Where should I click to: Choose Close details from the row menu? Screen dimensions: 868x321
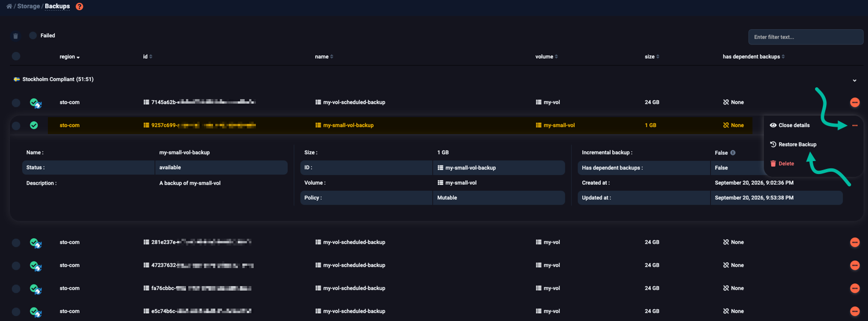tap(790, 125)
